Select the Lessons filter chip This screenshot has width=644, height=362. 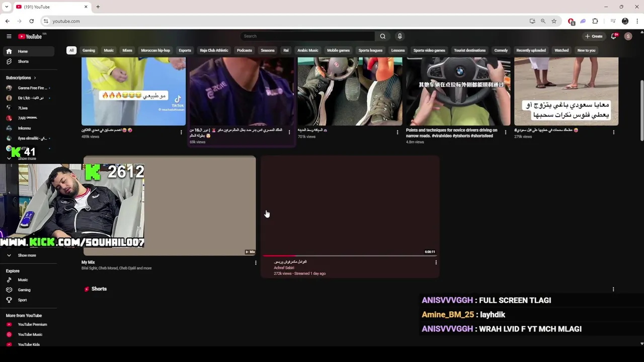pos(398,50)
